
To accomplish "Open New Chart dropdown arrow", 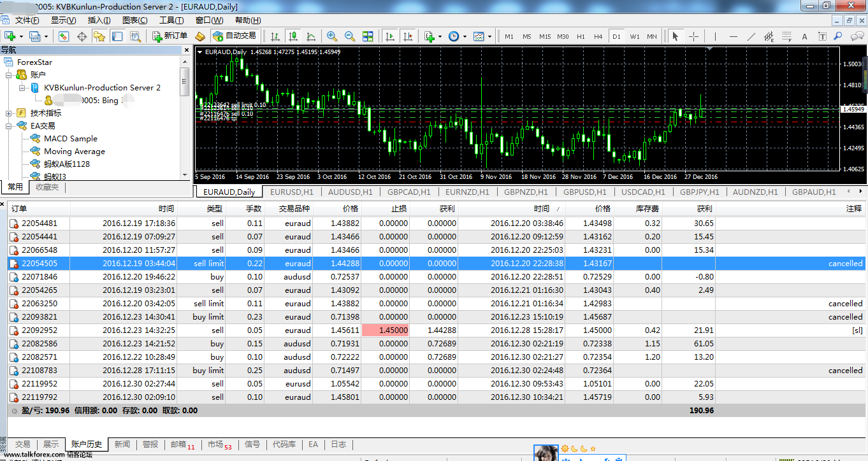I will (x=21, y=36).
